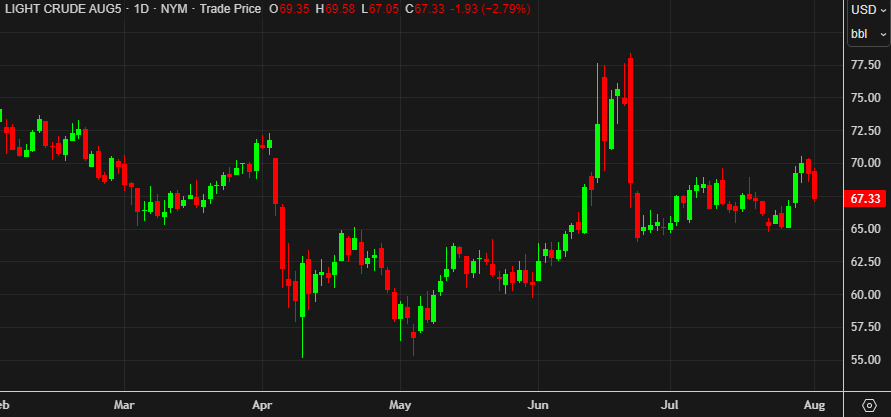Viewport: 891px width, 417px height.
Task: Click the Jul label on time axis
Action: [670, 405]
